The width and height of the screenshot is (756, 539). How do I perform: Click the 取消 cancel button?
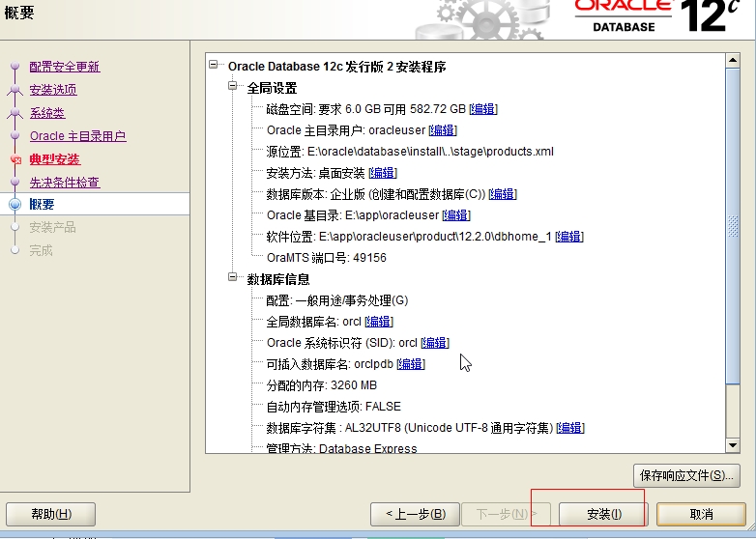701,514
